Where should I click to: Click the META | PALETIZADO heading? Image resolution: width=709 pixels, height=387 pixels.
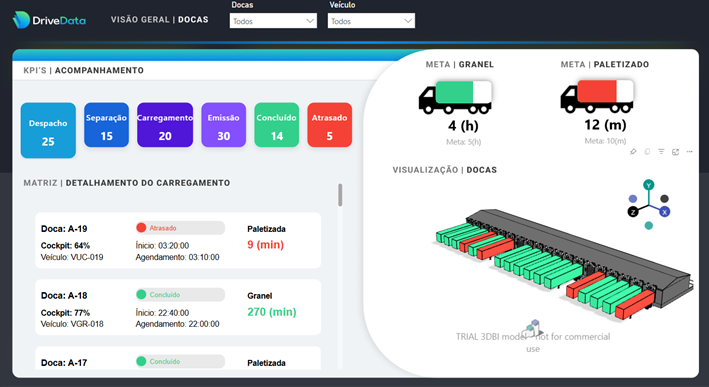(x=605, y=65)
